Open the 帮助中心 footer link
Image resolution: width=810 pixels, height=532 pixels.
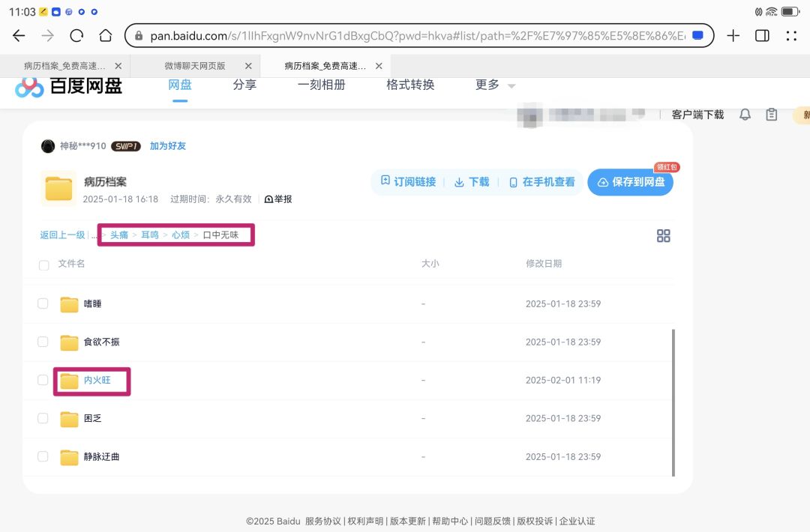tap(450, 522)
